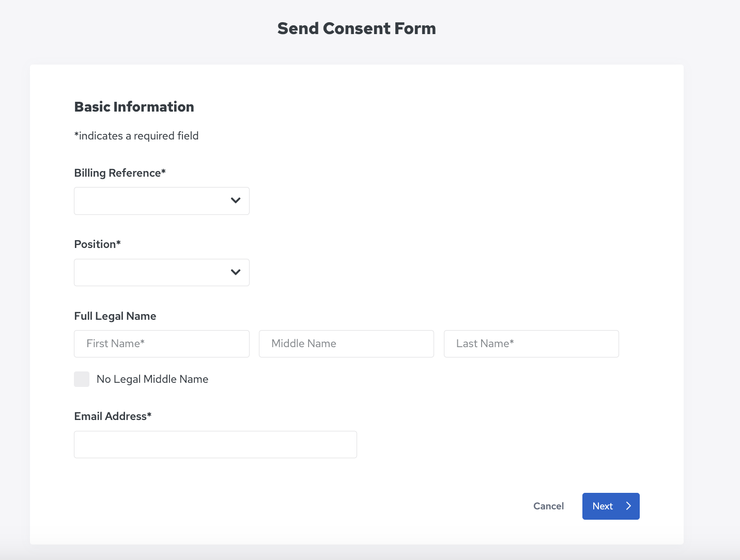Enable the No Legal Middle Name checkbox

click(x=82, y=379)
